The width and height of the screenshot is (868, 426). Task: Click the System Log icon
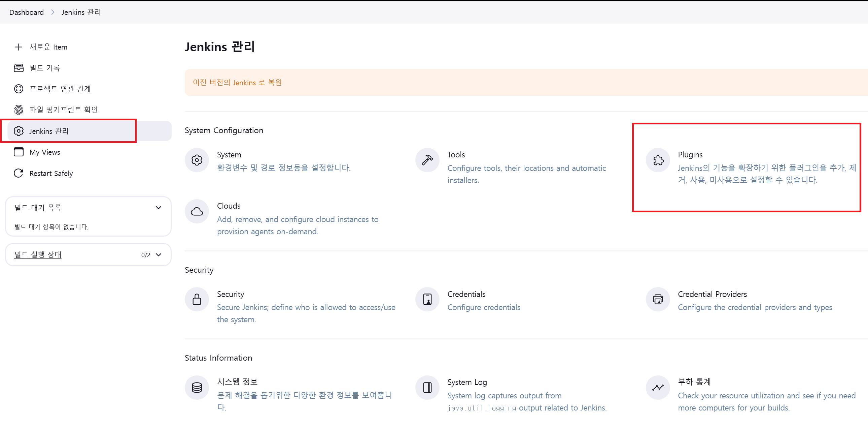tap(427, 388)
